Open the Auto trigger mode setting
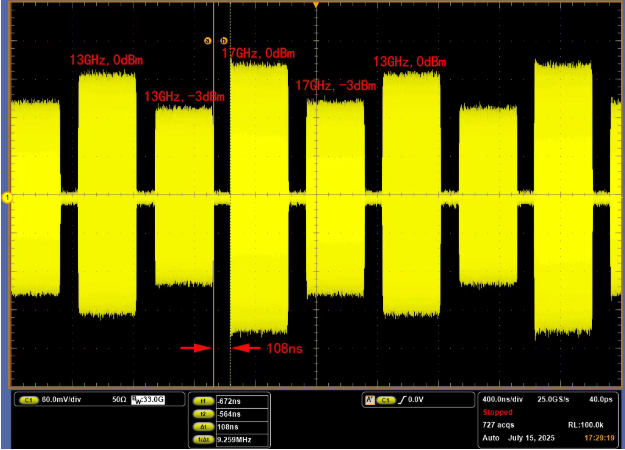Screen dimensions: 625x450 click(x=491, y=438)
